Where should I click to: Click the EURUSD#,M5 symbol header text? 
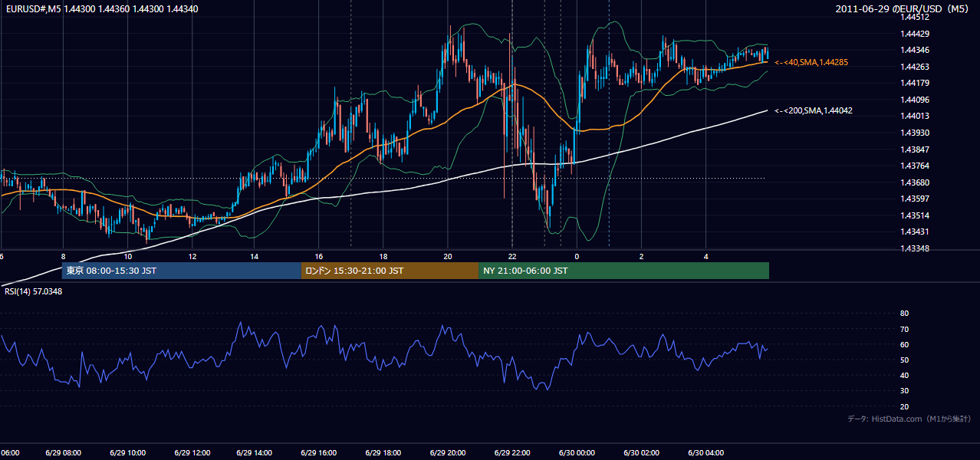101,8
